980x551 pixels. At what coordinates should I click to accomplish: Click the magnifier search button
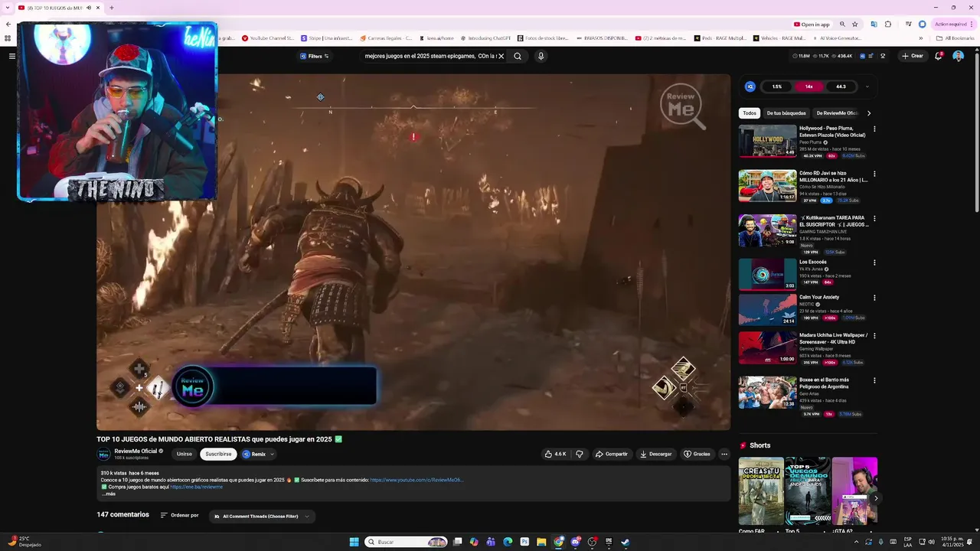(518, 56)
